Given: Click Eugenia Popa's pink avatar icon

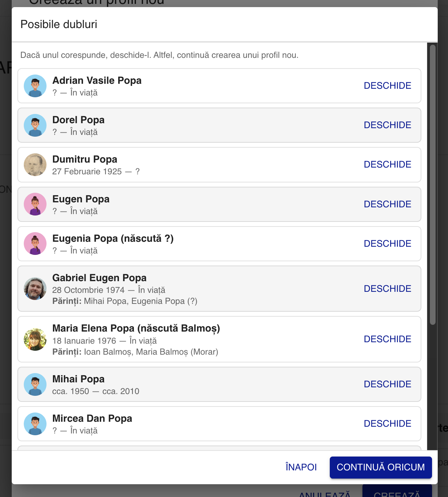Looking at the screenshot, I should tap(35, 244).
